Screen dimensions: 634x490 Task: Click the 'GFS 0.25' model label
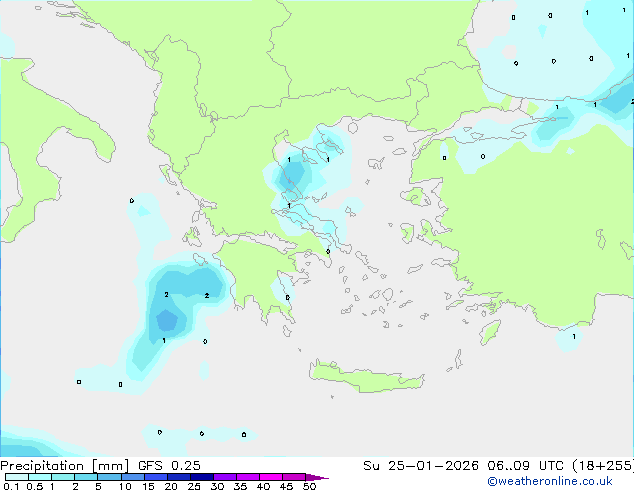[x=169, y=466]
